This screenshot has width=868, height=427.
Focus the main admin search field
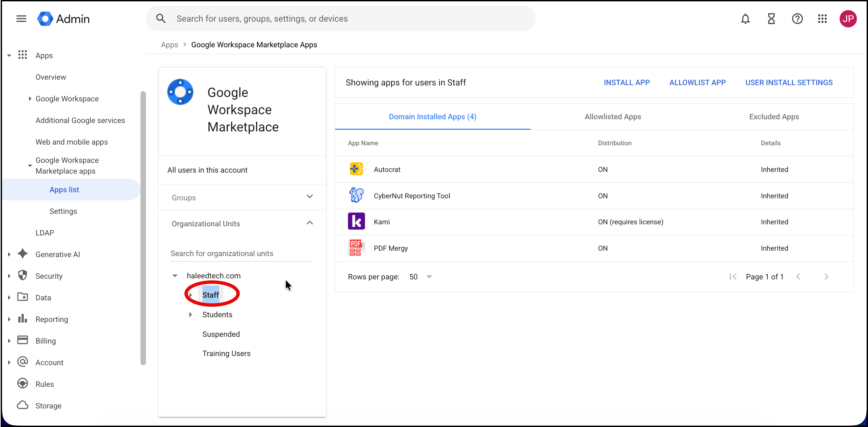340,19
